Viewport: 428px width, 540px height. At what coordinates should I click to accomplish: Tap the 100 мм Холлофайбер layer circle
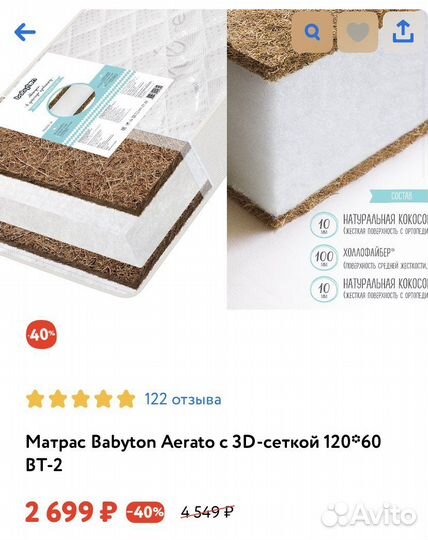pyautogui.click(x=324, y=257)
